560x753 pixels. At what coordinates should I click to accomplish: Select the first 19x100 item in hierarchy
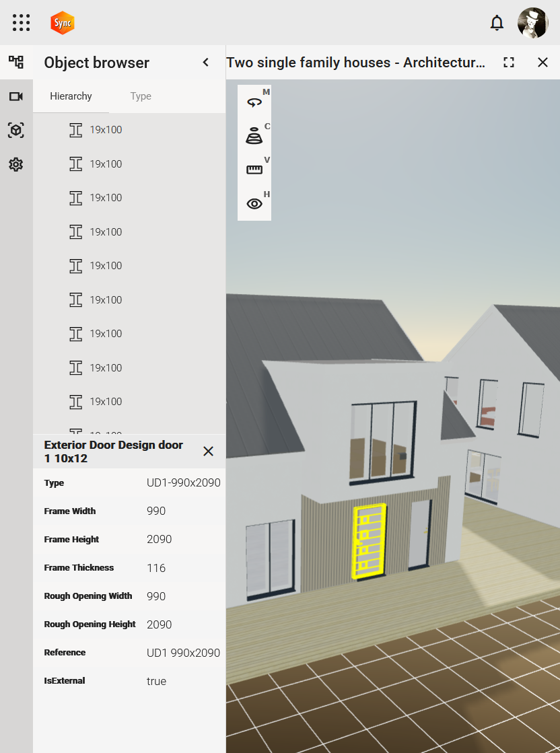pos(106,130)
